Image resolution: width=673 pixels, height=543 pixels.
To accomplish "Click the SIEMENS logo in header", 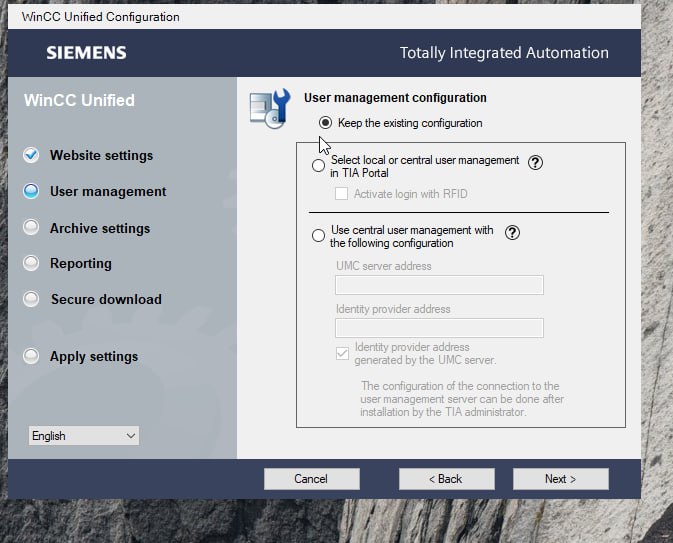I will pos(86,53).
